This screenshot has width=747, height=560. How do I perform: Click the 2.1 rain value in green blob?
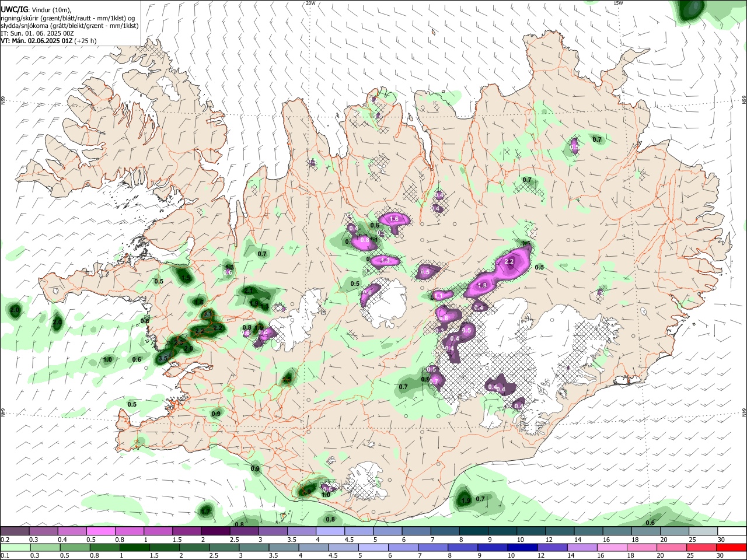249,290
